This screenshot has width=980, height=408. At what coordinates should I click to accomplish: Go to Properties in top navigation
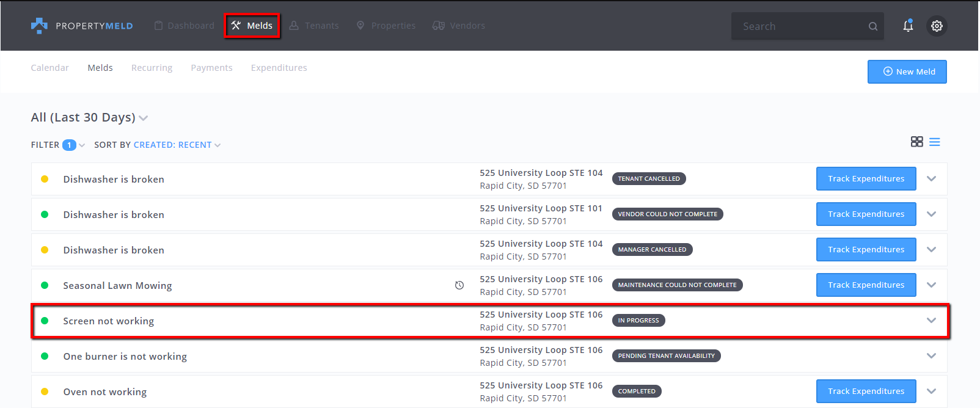(386, 26)
